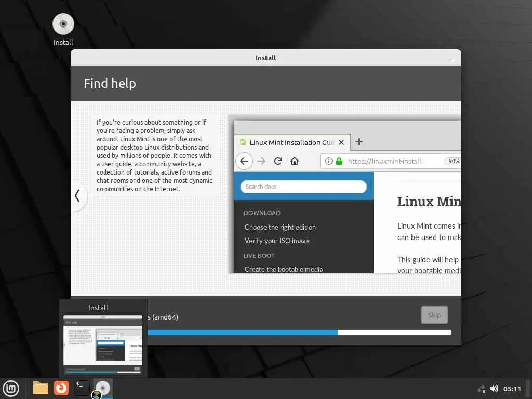Click the 05:11 clock in the panel
This screenshot has width=532, height=399.
click(512, 389)
